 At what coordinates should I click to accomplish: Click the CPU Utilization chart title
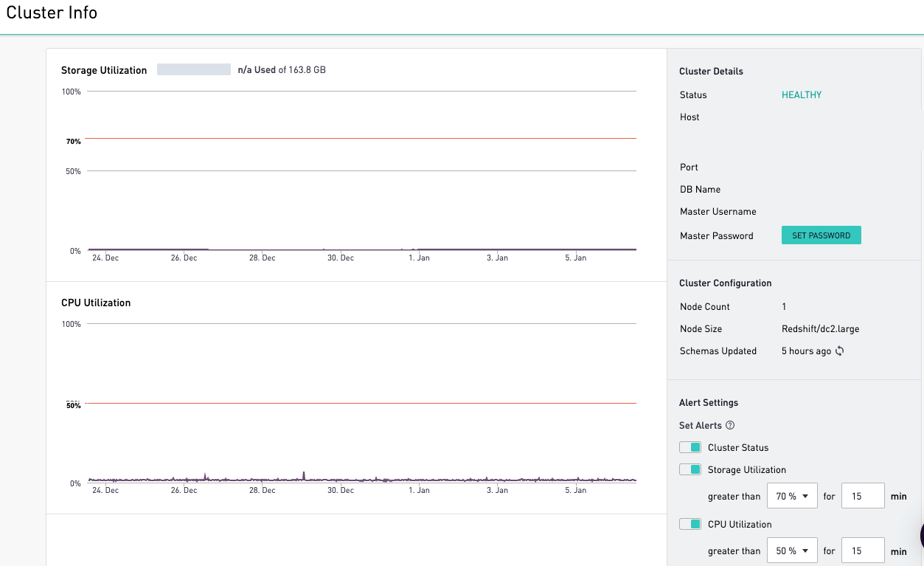(x=96, y=303)
